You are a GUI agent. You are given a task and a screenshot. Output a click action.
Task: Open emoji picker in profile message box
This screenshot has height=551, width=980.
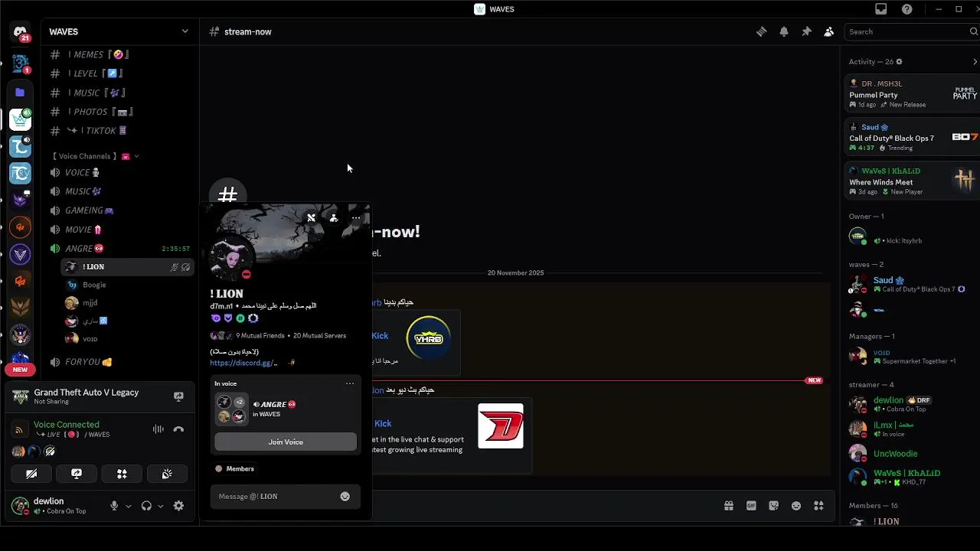pyautogui.click(x=345, y=497)
